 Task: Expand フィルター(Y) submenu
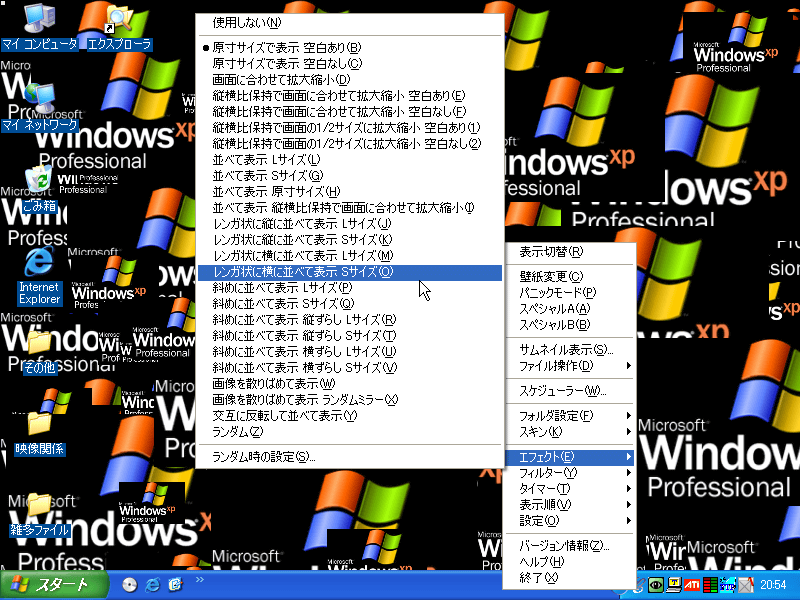tap(570, 473)
